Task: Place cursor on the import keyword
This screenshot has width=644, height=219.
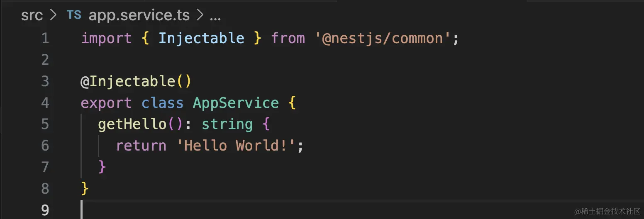Action: pos(106,39)
